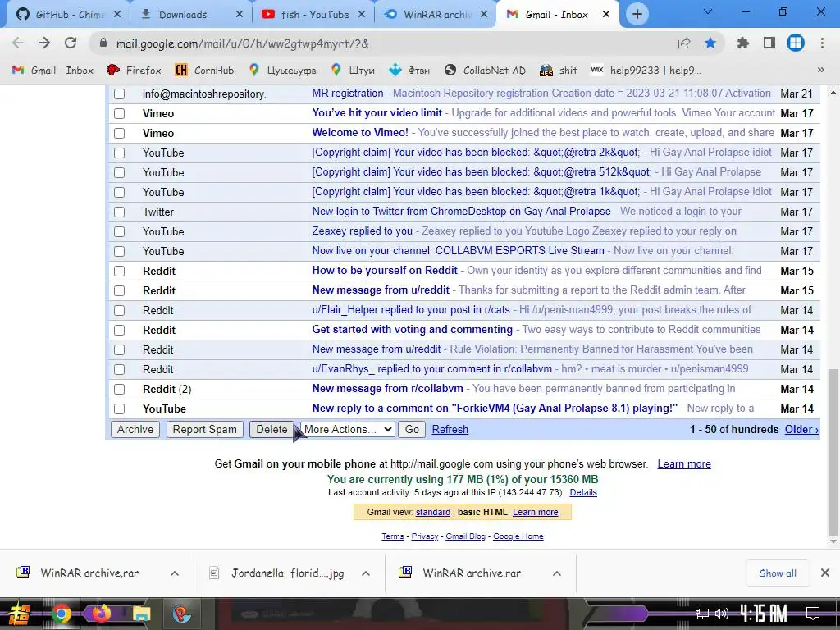
Task: Open a new browser tab
Action: [x=637, y=15]
